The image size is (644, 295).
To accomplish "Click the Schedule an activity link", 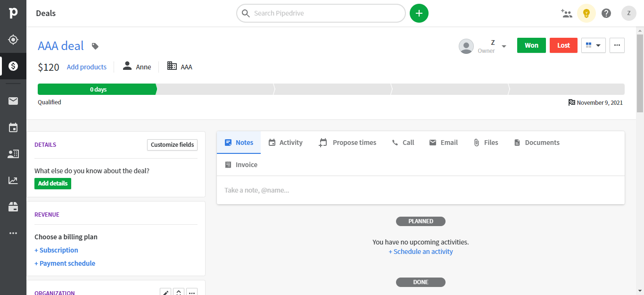I will coord(421,252).
